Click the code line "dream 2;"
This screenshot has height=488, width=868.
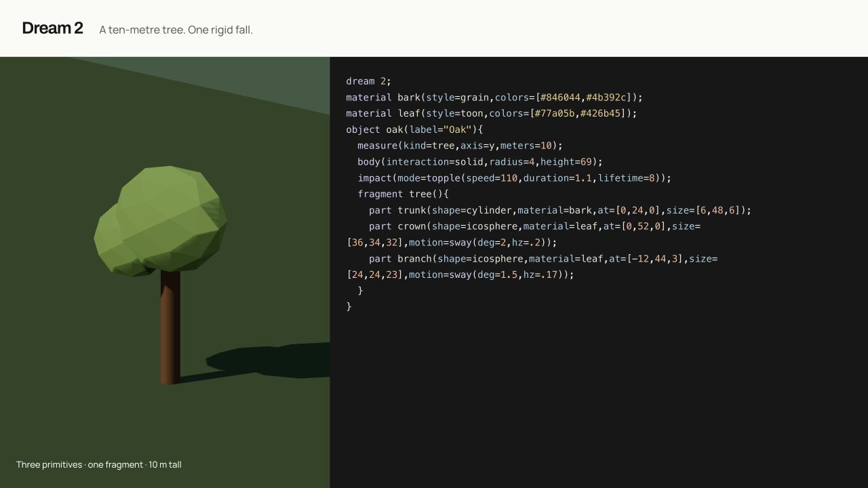(369, 81)
